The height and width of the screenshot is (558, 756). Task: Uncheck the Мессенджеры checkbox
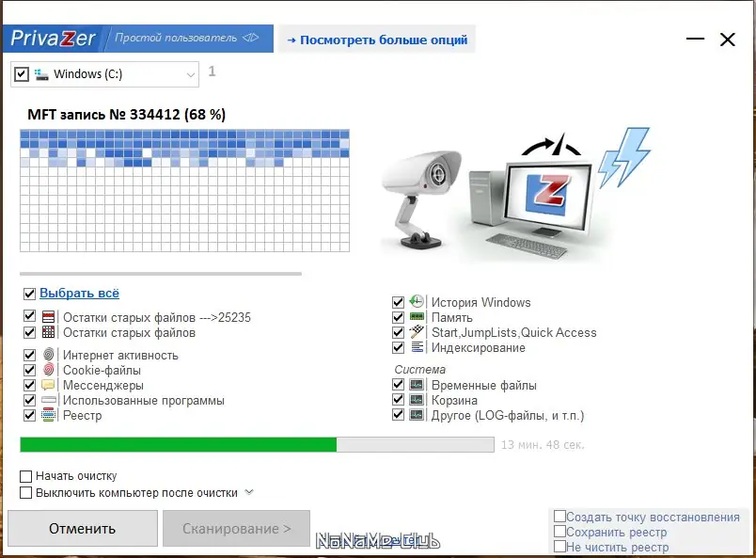(x=29, y=385)
